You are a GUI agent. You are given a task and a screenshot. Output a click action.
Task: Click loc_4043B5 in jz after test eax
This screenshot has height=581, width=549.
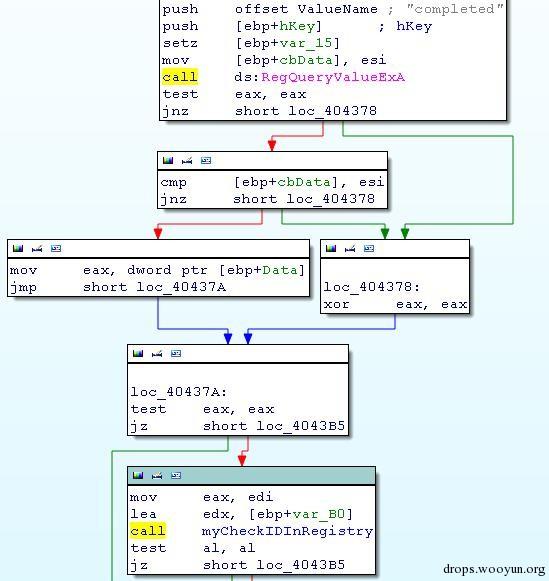click(x=301, y=426)
